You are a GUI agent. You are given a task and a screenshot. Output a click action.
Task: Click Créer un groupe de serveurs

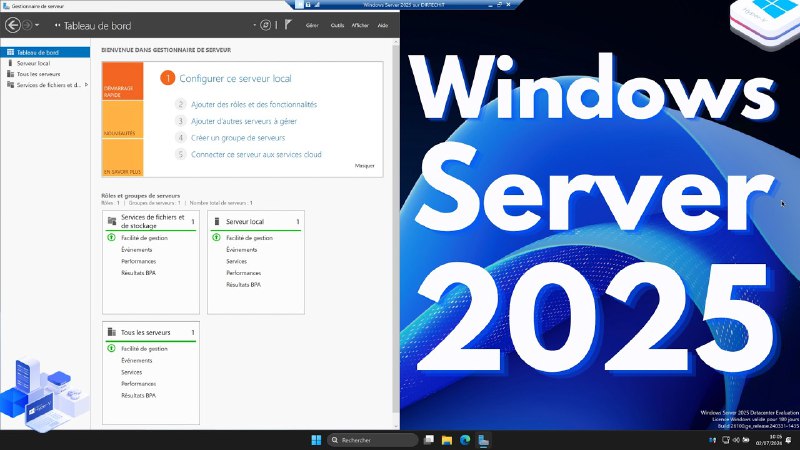click(238, 138)
